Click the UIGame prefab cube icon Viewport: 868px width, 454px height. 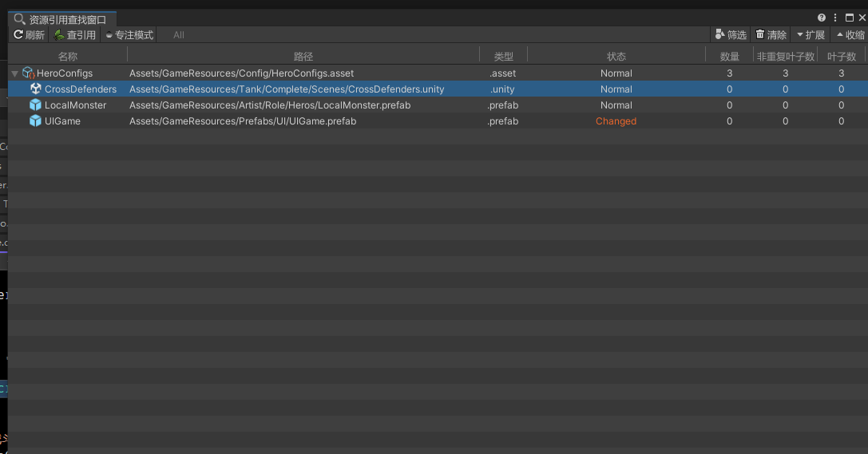[35, 121]
